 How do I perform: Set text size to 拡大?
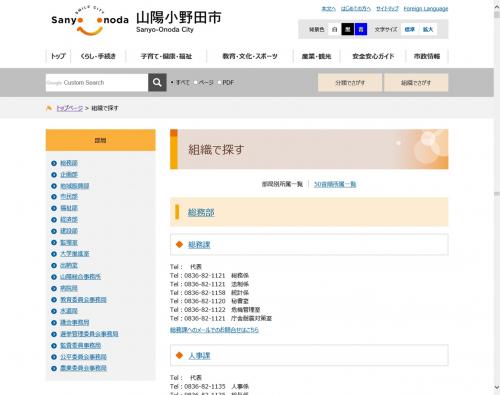(x=428, y=29)
